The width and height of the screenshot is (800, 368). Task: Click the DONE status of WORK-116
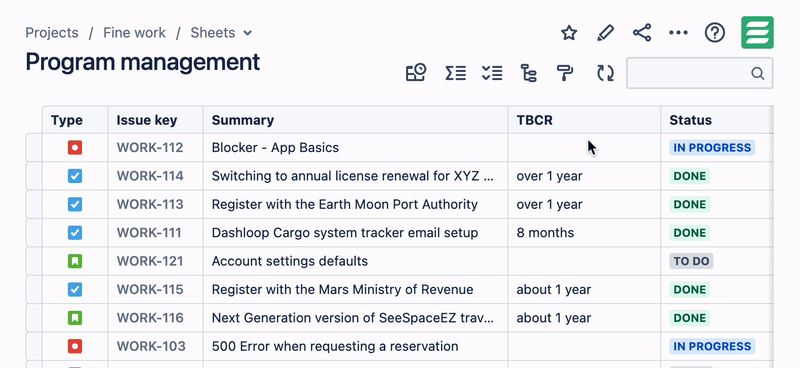690,318
